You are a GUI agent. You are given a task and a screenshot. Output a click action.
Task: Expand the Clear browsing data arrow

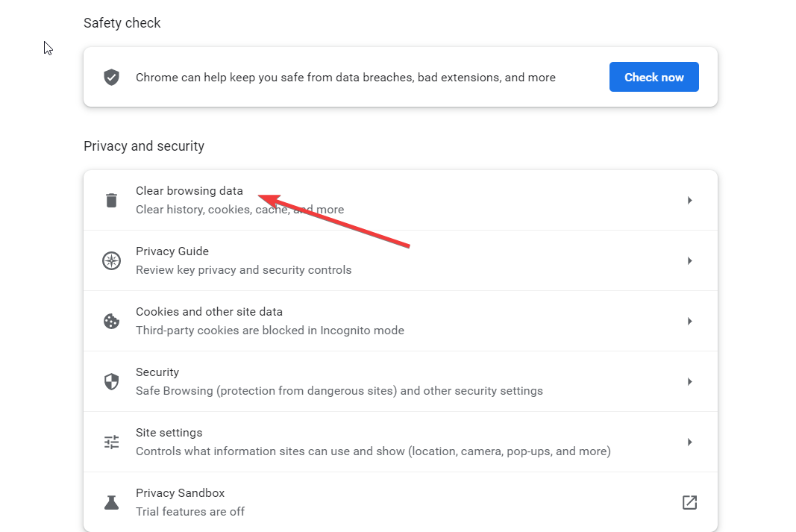pos(689,200)
